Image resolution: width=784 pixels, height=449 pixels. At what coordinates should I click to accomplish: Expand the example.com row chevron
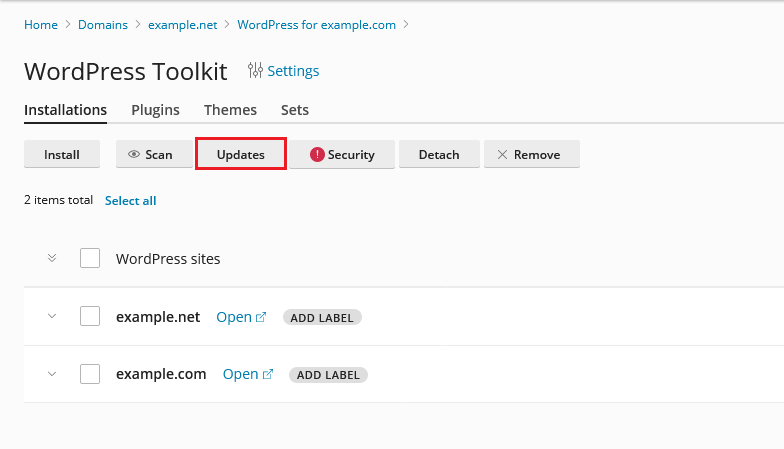coord(52,374)
